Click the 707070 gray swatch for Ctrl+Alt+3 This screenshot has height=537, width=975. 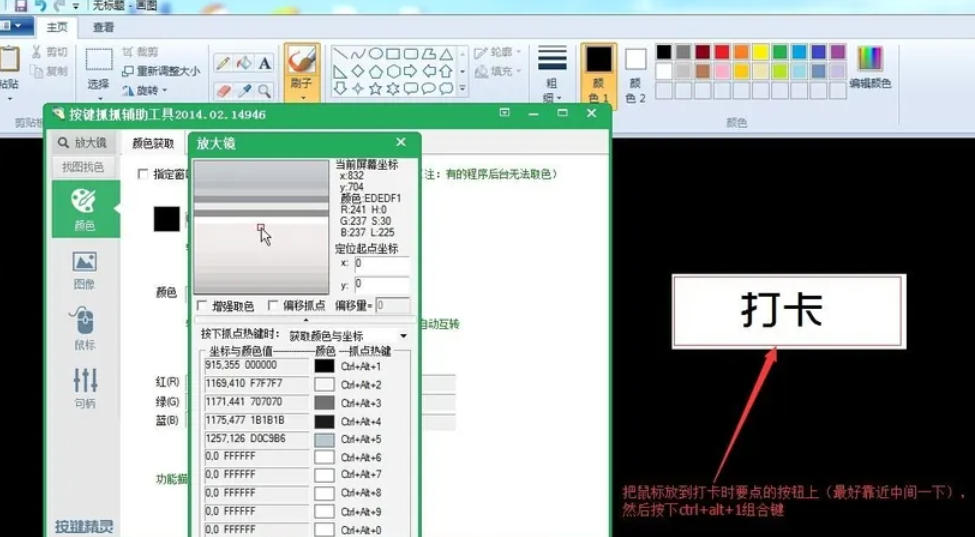point(325,403)
